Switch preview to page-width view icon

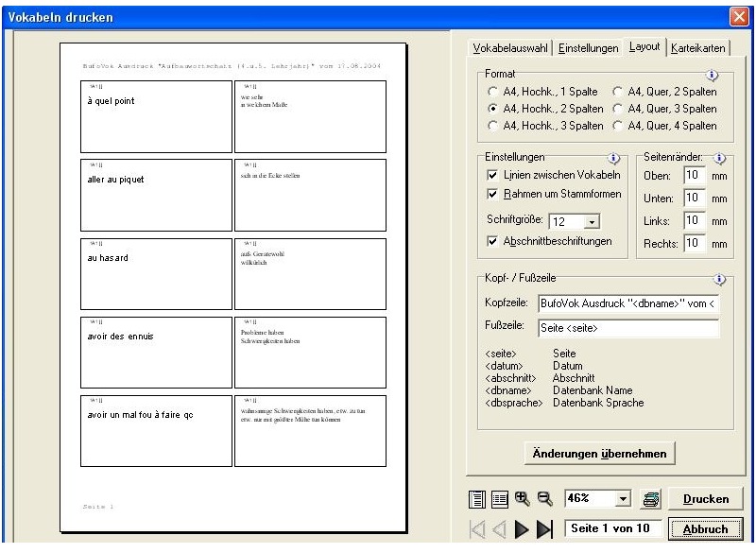pyautogui.click(x=500, y=499)
